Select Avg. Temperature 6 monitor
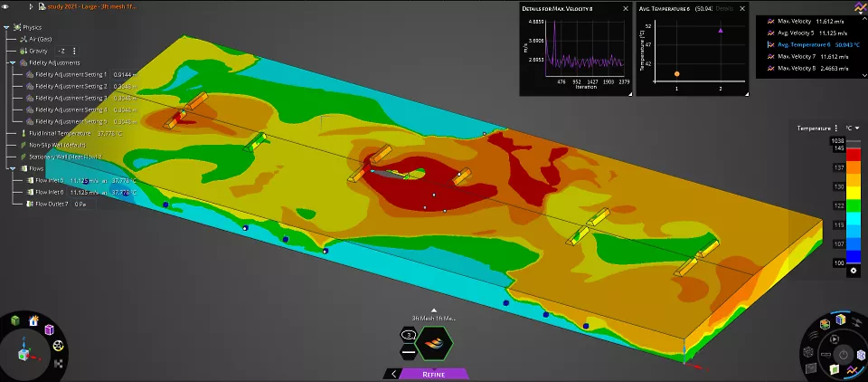This screenshot has height=382, width=868. click(x=813, y=45)
